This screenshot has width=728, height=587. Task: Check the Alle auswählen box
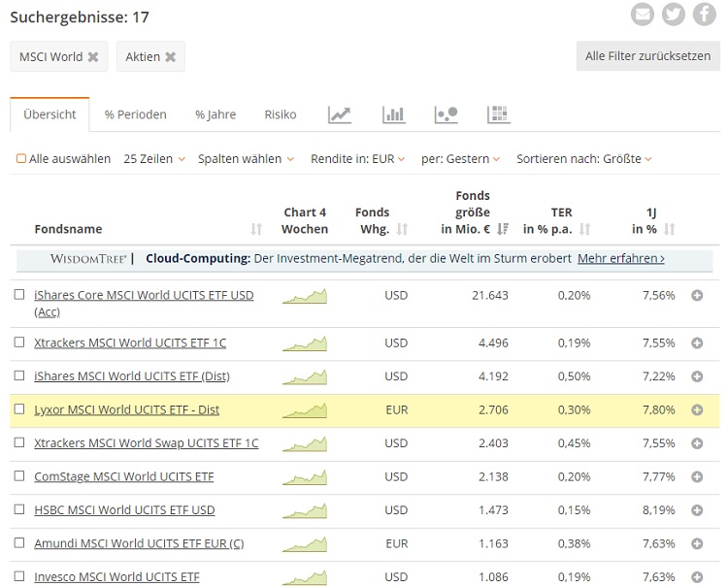point(21,159)
